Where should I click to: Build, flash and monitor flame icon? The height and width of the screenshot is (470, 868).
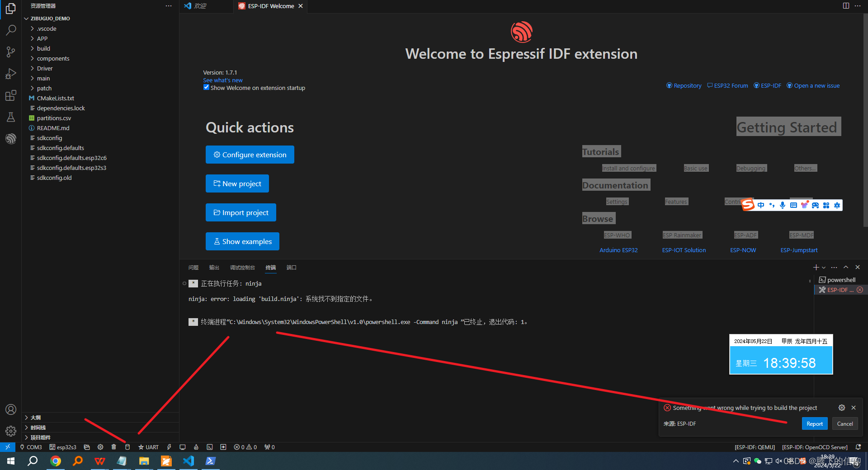point(196,447)
